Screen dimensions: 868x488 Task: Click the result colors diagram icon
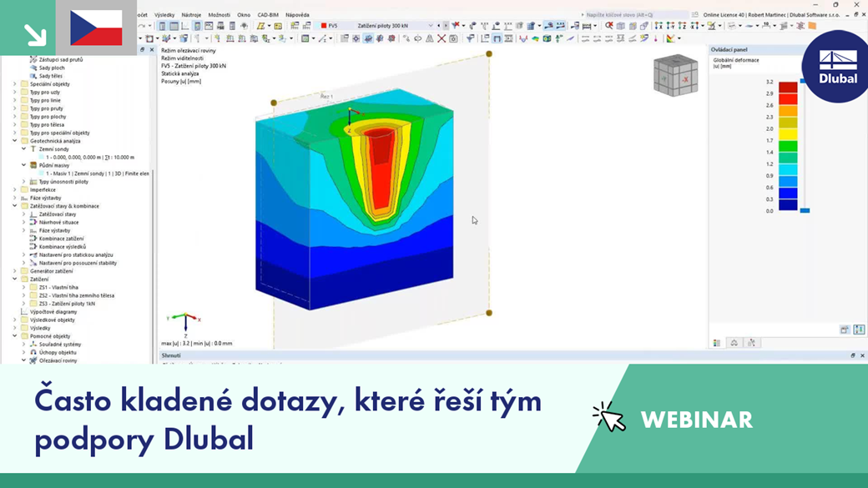pos(670,38)
